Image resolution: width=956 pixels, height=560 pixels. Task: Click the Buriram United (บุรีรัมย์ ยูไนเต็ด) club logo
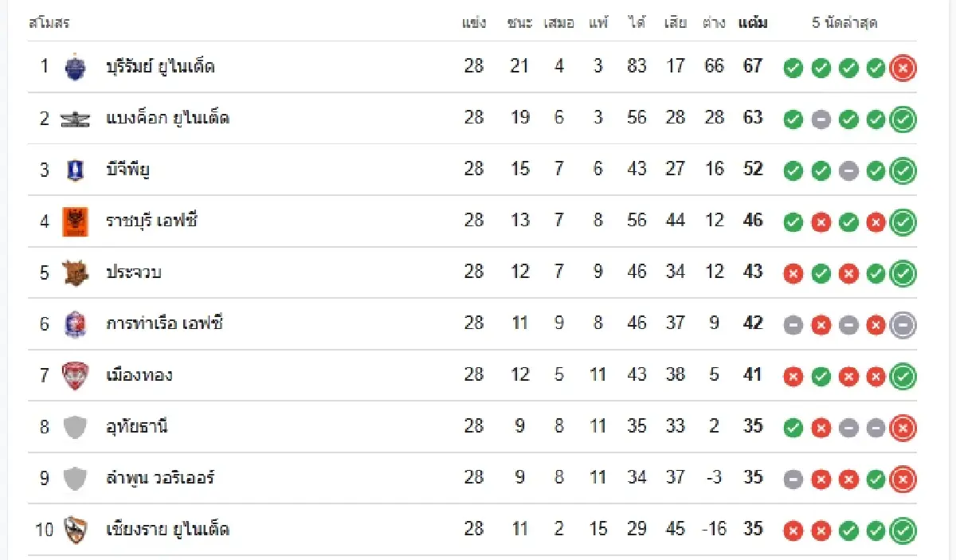point(74,67)
